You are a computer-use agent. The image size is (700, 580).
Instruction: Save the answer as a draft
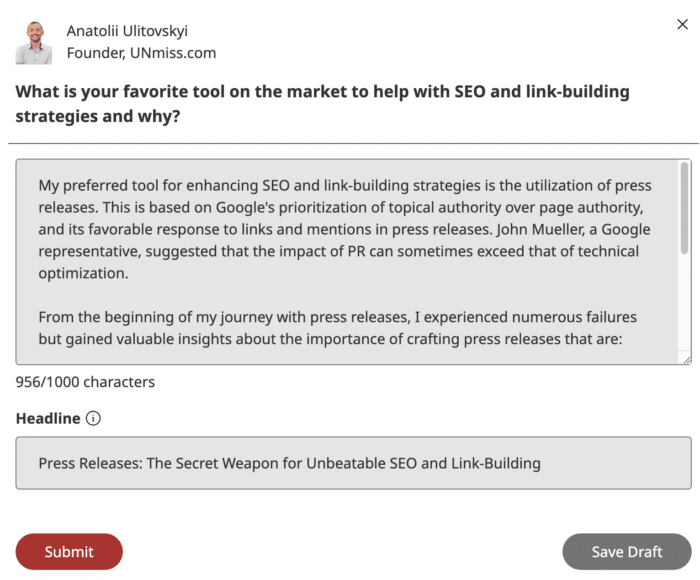pos(627,551)
